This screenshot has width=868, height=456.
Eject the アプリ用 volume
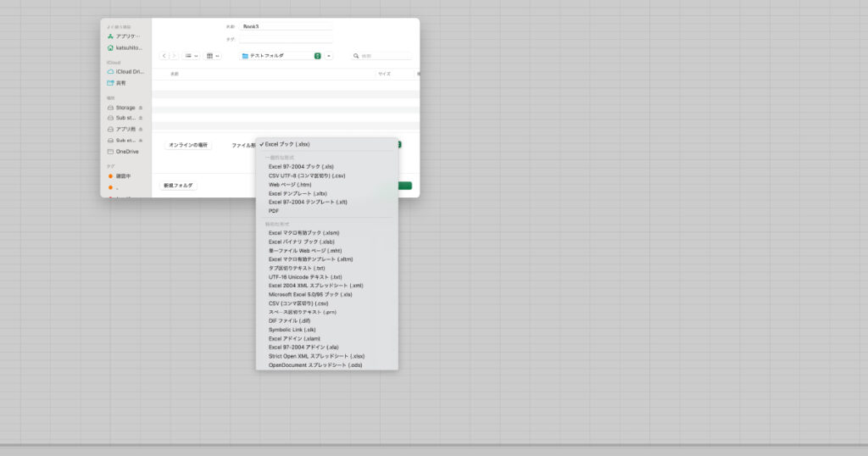pos(141,129)
